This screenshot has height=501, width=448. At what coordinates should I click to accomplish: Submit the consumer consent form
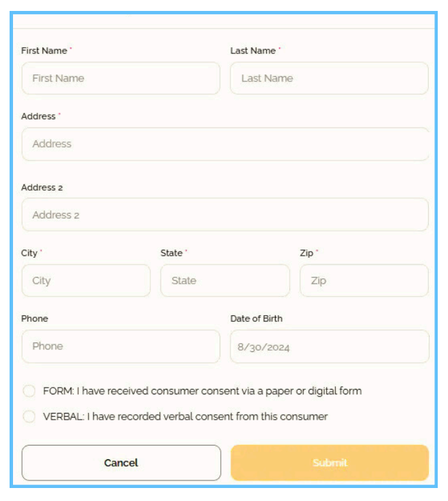click(x=330, y=463)
